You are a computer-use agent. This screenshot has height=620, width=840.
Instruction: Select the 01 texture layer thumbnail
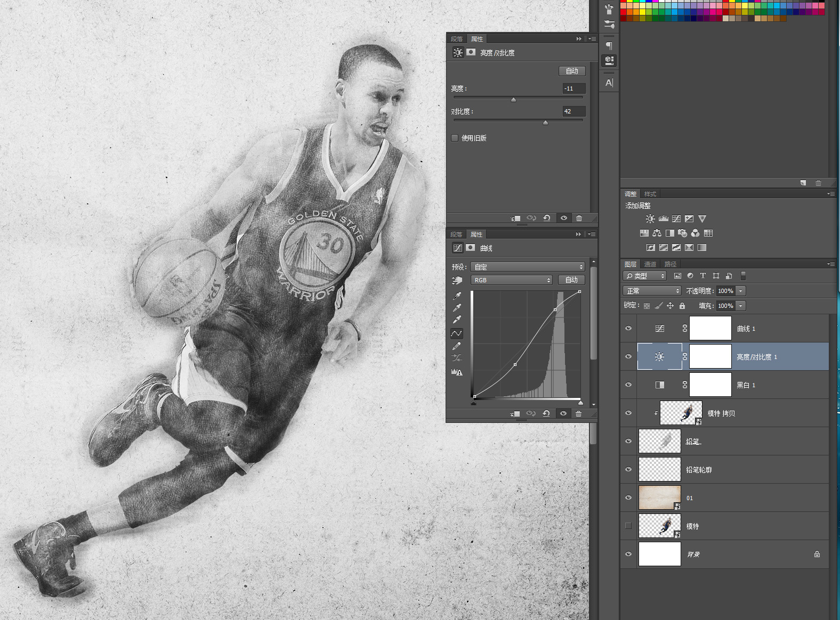pos(660,497)
